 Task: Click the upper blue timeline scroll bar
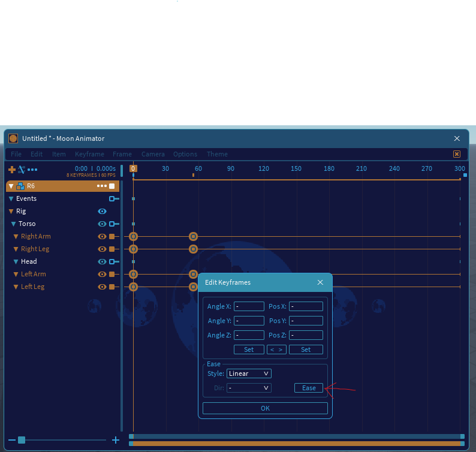pyautogui.click(x=297, y=436)
